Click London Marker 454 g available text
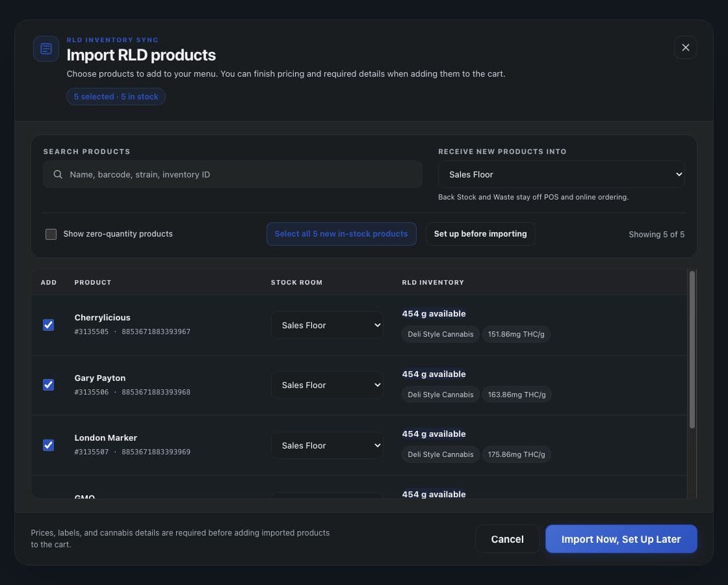Image resolution: width=728 pixels, height=585 pixels. 434,434
